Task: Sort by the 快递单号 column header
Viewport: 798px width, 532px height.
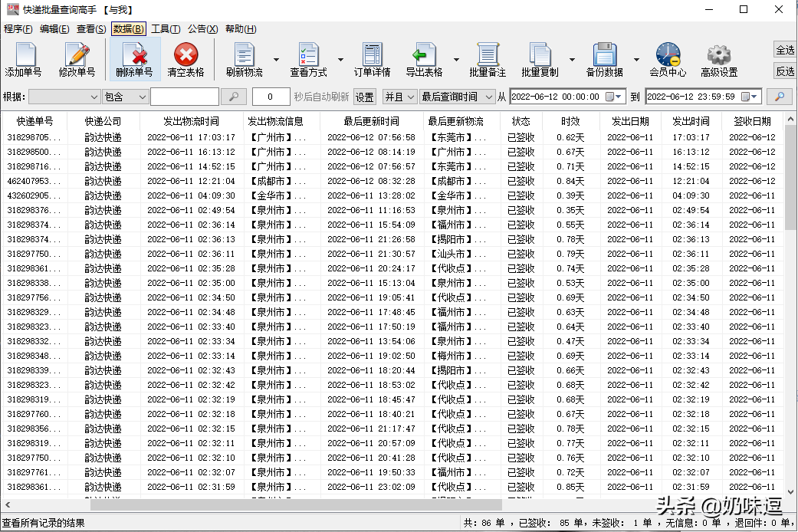Action: point(34,121)
